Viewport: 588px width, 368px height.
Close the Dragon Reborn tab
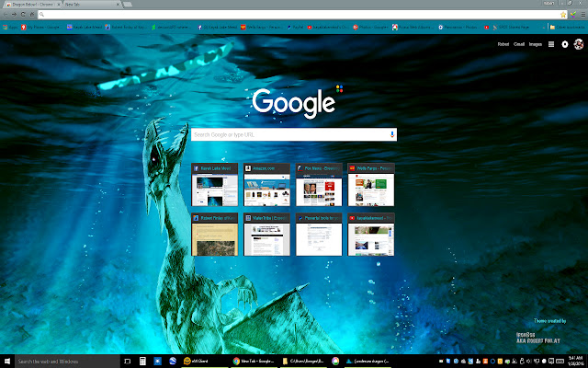59,5
